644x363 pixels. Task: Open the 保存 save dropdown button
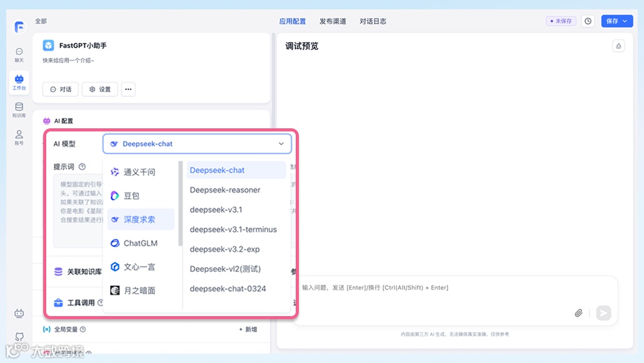click(617, 21)
